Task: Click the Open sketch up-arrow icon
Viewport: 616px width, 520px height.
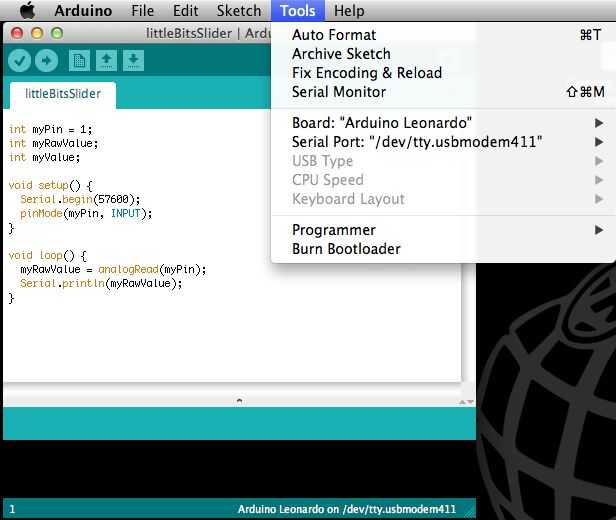Action: (106, 60)
